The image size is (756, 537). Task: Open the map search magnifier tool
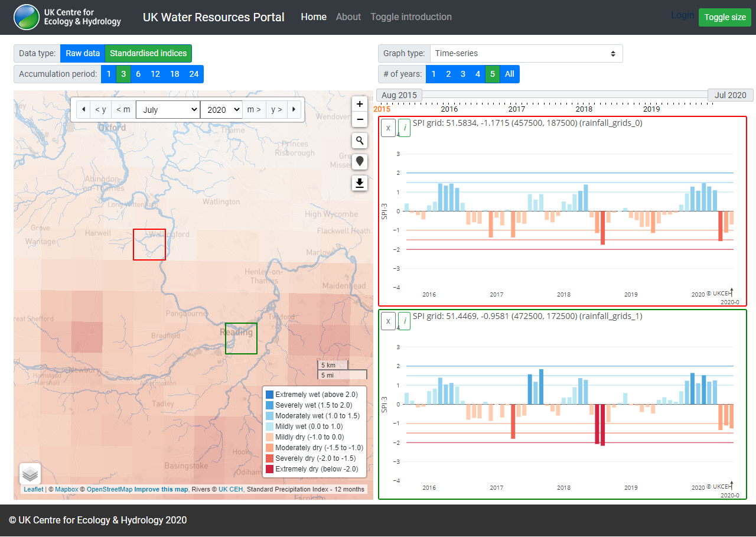[360, 141]
